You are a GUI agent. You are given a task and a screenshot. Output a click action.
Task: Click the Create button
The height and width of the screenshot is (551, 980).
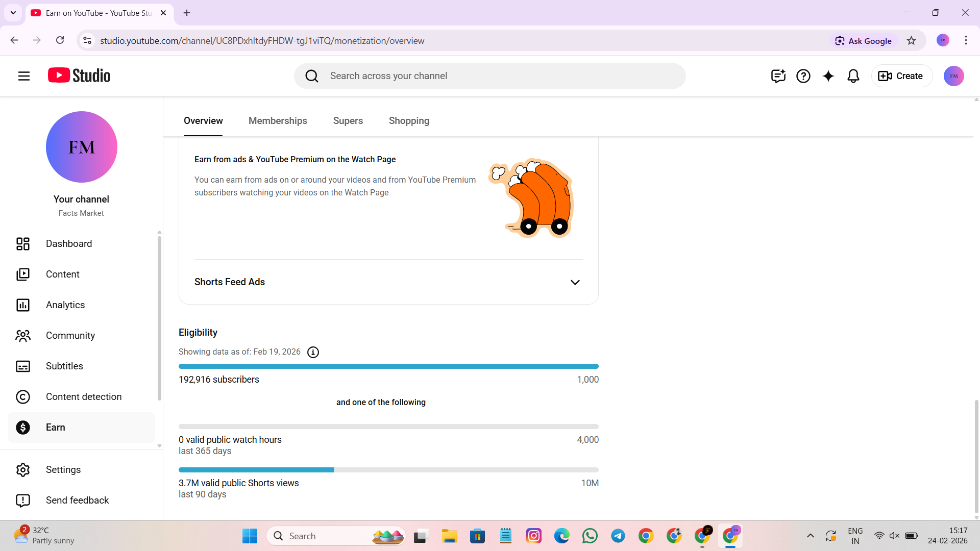[x=901, y=76]
